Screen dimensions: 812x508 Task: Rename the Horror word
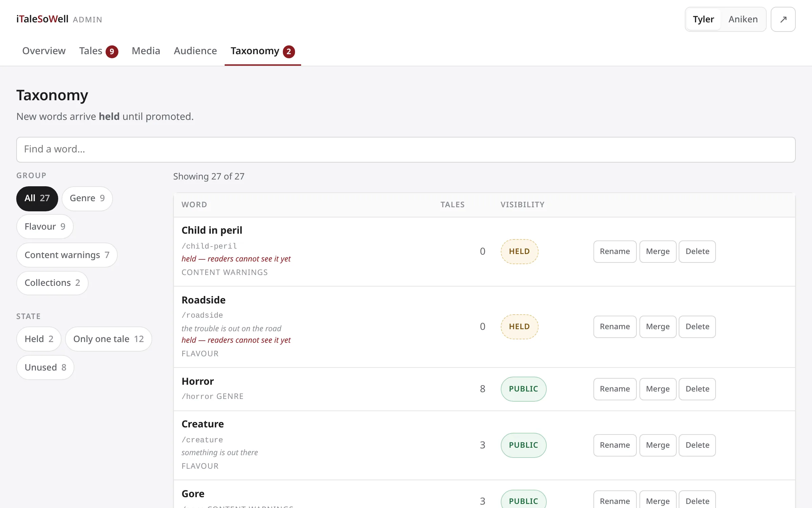tap(615, 389)
